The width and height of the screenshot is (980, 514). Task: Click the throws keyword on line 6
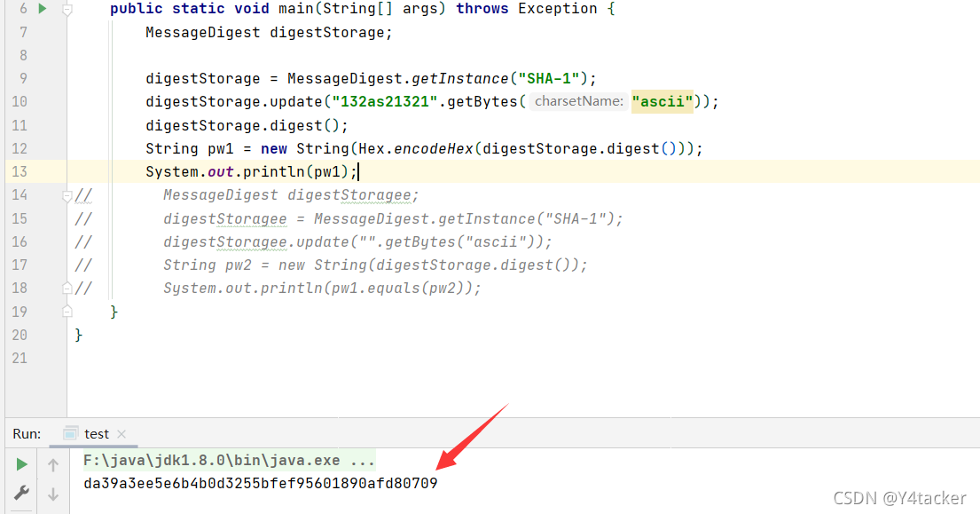(482, 9)
